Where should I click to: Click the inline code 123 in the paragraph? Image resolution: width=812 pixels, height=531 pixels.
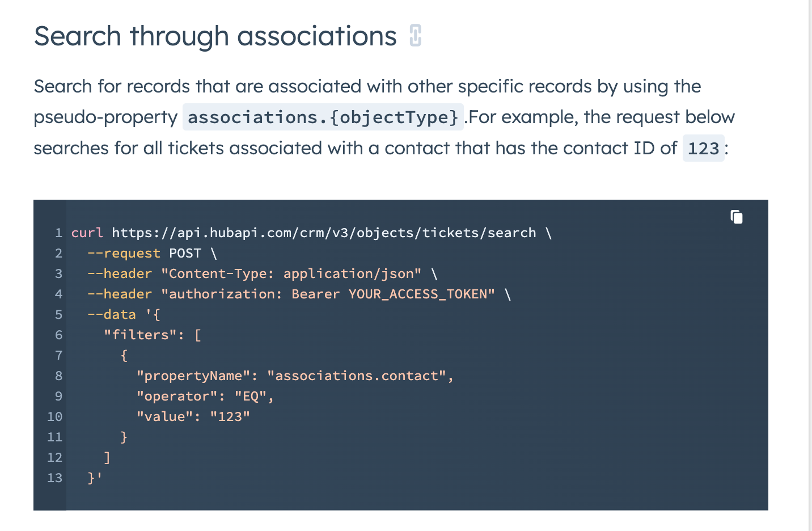pos(703,148)
